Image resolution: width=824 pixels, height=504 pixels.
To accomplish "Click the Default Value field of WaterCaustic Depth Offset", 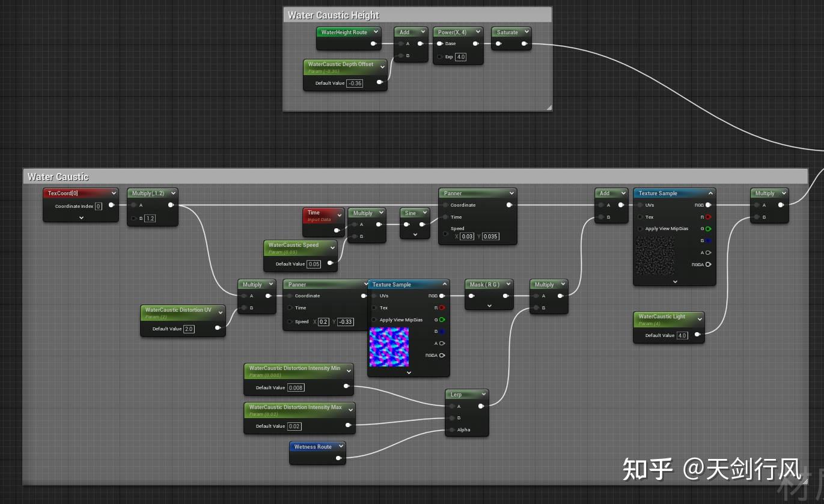I will coord(355,83).
